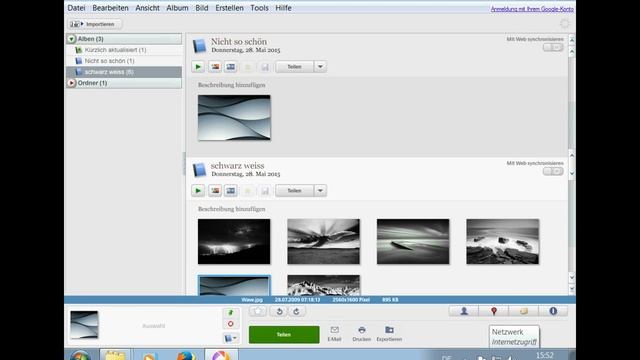Open the properties info panel
Image resolution: width=640 pixels, height=360 pixels.
coord(553,311)
